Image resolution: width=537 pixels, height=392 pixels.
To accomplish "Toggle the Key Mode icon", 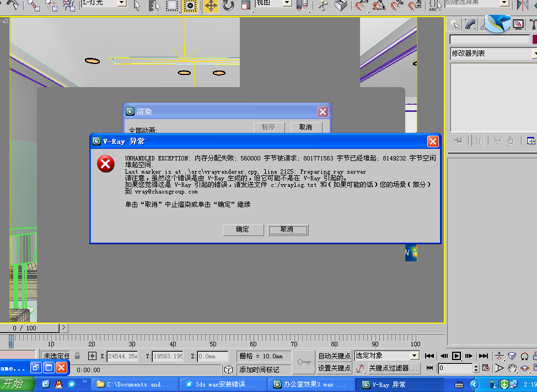I will coord(429,368).
